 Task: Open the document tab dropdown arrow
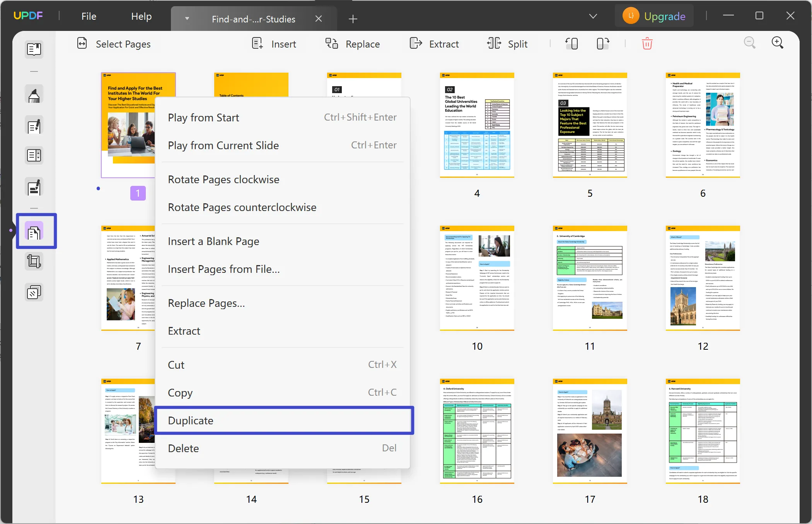pyautogui.click(x=187, y=19)
